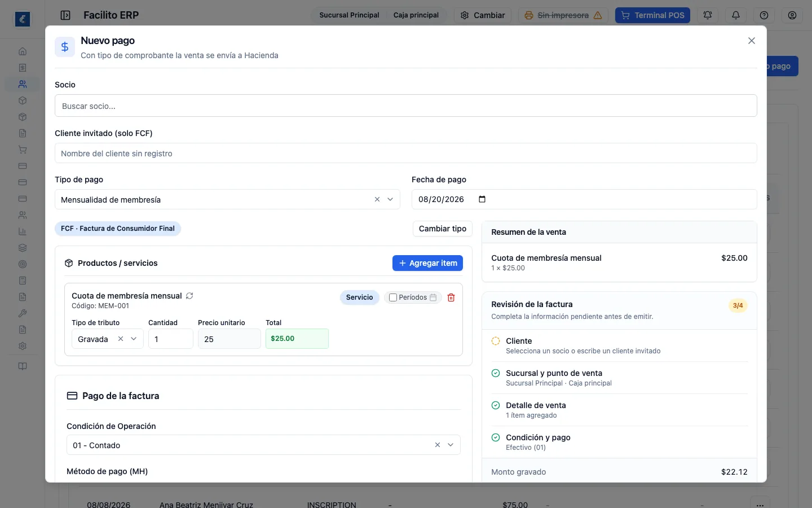Add a product with Agregar item

[x=428, y=263]
